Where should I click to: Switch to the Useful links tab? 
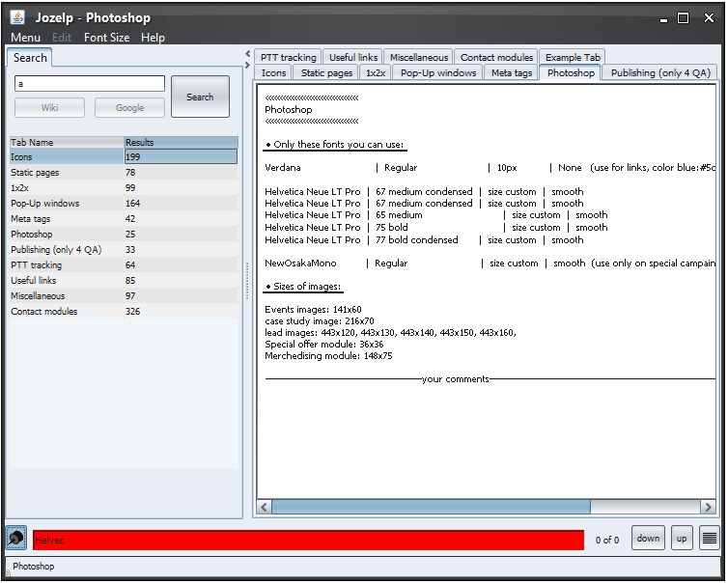click(352, 57)
